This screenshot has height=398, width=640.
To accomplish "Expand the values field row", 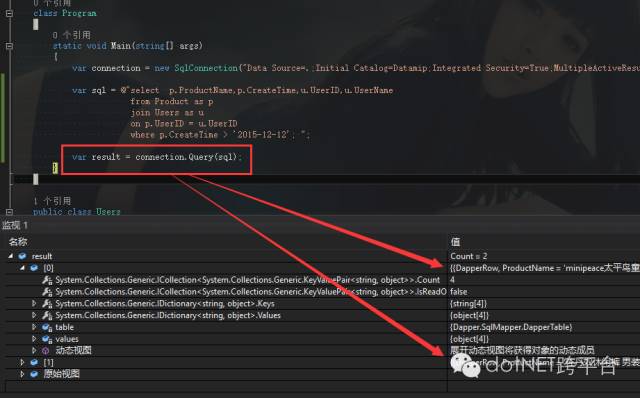I will click(x=34, y=339).
